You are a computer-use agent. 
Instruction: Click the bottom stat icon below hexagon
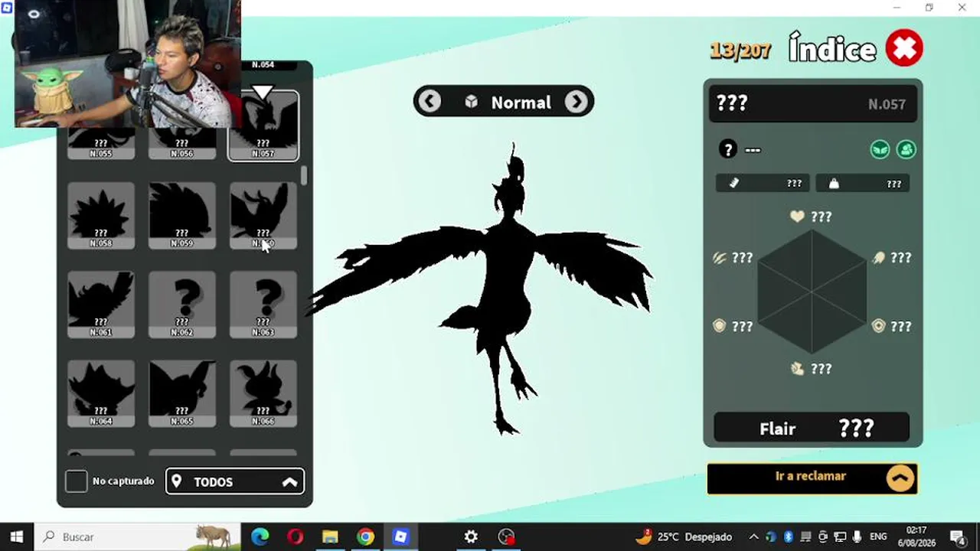click(797, 368)
